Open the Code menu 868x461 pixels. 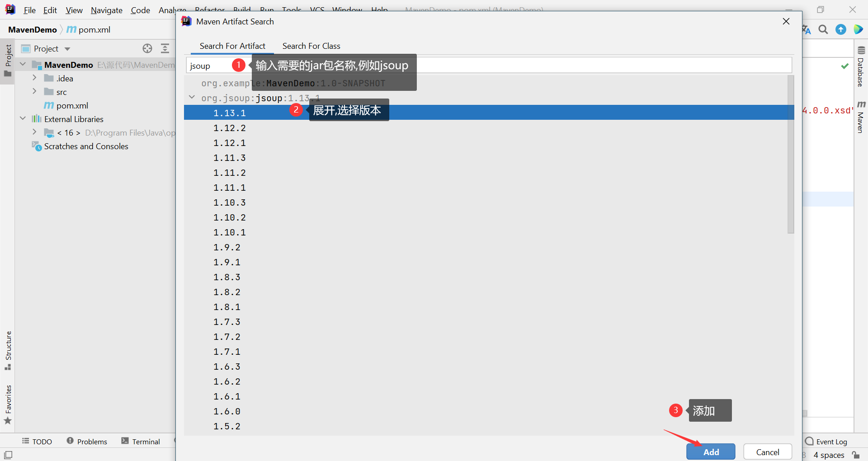click(x=141, y=10)
